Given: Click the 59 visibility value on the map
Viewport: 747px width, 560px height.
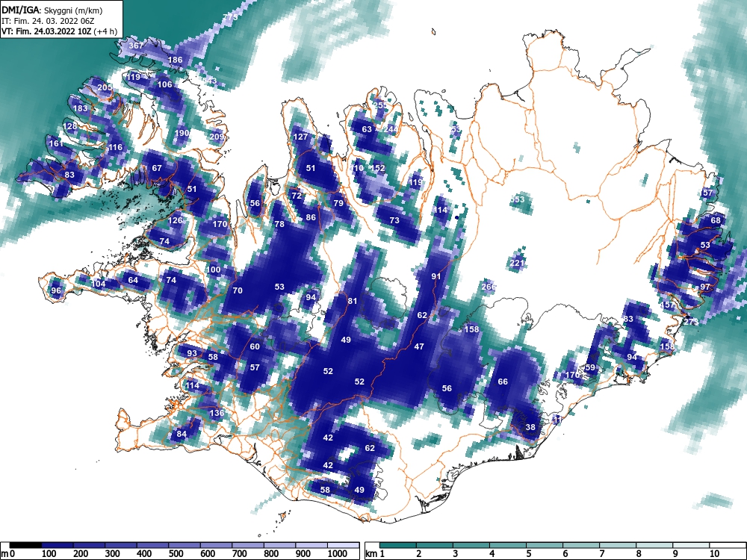Looking at the screenshot, I should pyautogui.click(x=590, y=367).
